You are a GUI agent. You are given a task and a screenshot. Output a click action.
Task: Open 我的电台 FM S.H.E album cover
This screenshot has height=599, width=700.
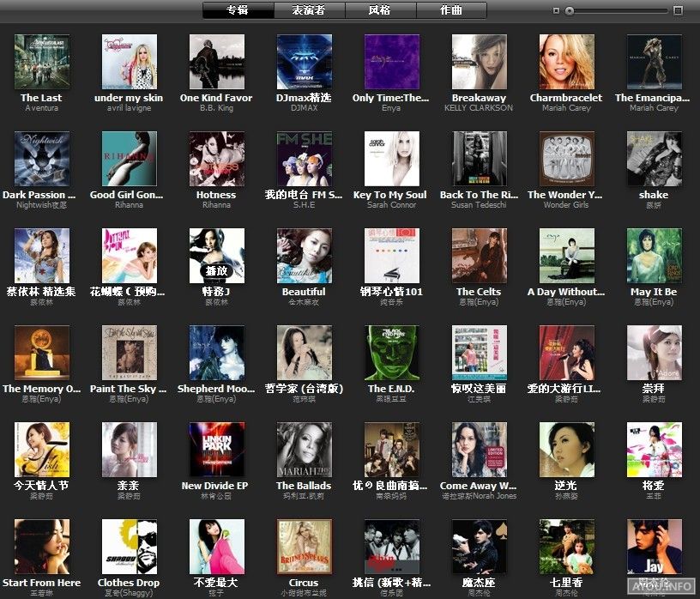tap(305, 159)
